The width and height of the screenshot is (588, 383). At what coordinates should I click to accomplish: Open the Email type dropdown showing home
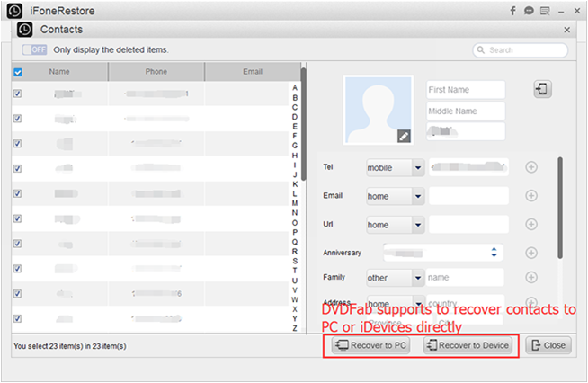396,196
